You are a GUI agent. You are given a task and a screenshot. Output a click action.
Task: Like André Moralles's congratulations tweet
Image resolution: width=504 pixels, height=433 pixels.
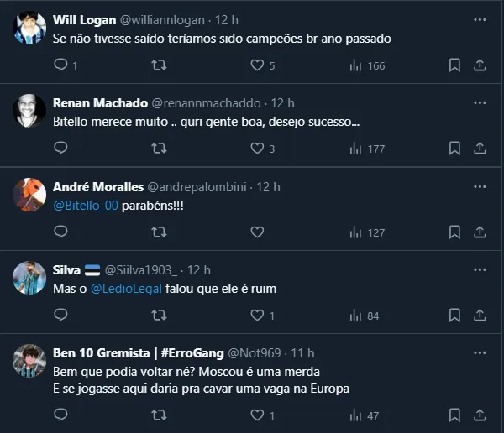257,232
